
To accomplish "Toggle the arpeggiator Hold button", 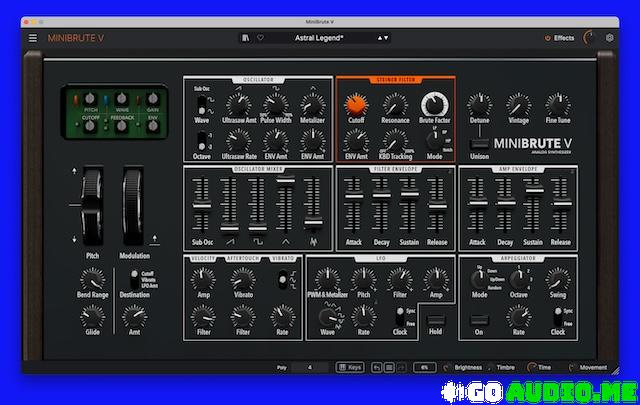I will point(436,320).
